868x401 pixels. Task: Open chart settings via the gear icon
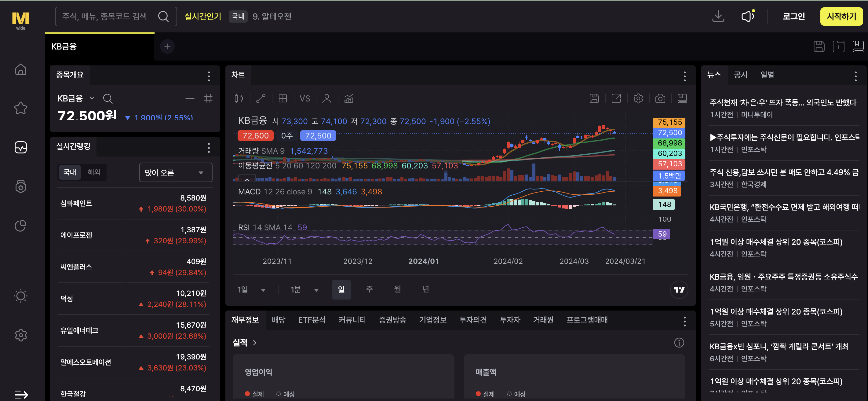pyautogui.click(x=638, y=98)
